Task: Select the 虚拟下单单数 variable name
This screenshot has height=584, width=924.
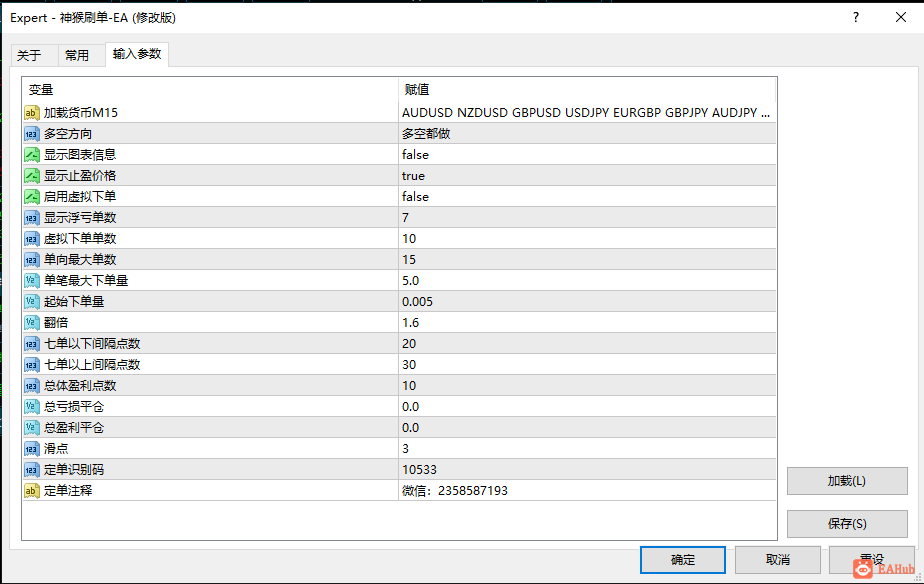Action: coord(80,239)
